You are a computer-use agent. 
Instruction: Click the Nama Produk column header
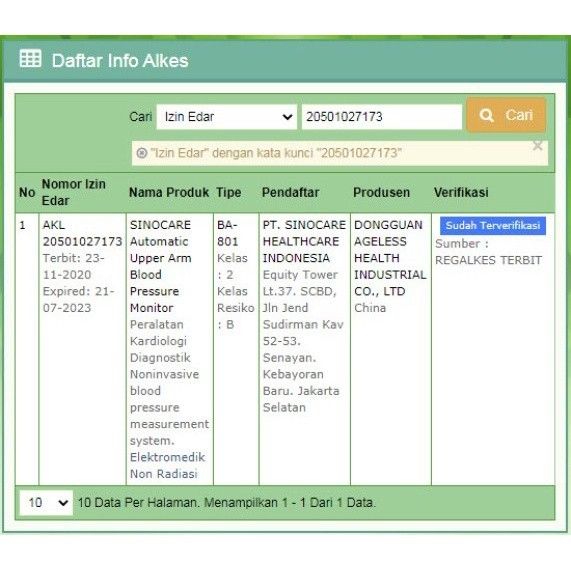coord(169,192)
